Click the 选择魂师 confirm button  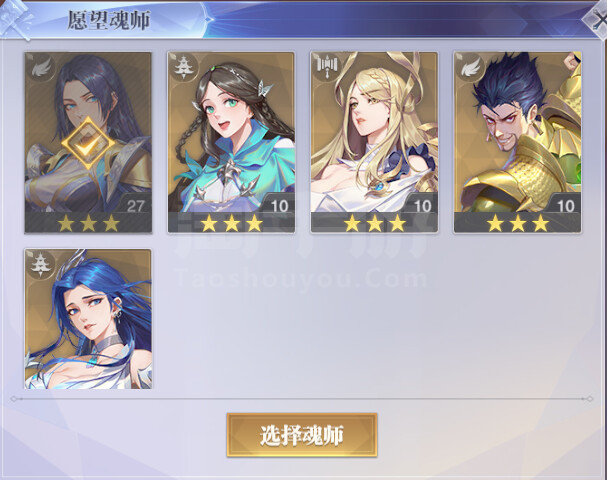[x=302, y=435]
